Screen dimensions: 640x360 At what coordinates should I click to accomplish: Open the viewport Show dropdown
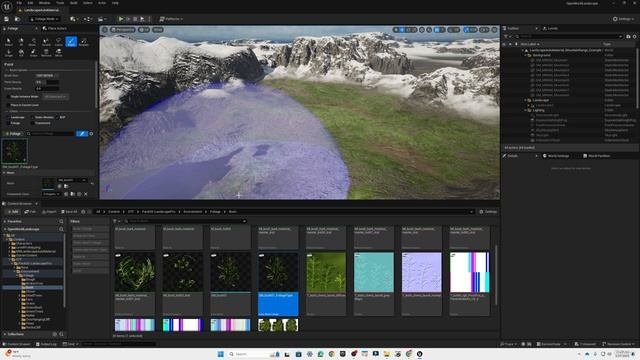tap(158, 30)
